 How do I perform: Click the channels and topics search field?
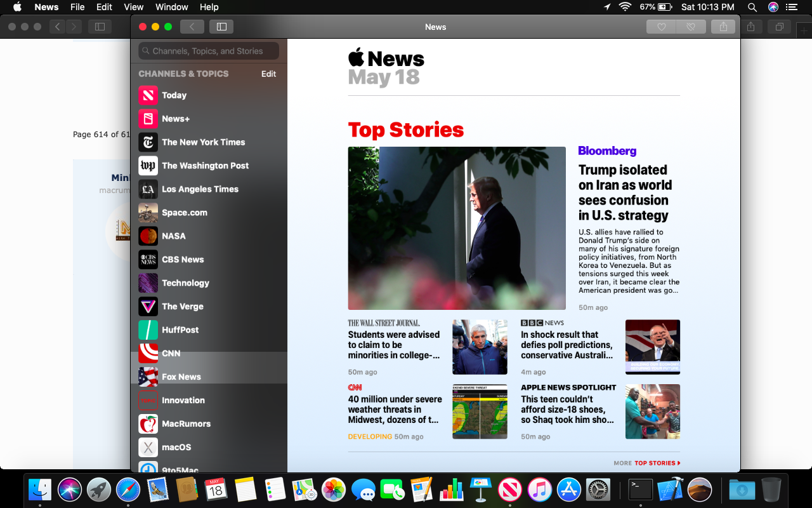point(209,51)
